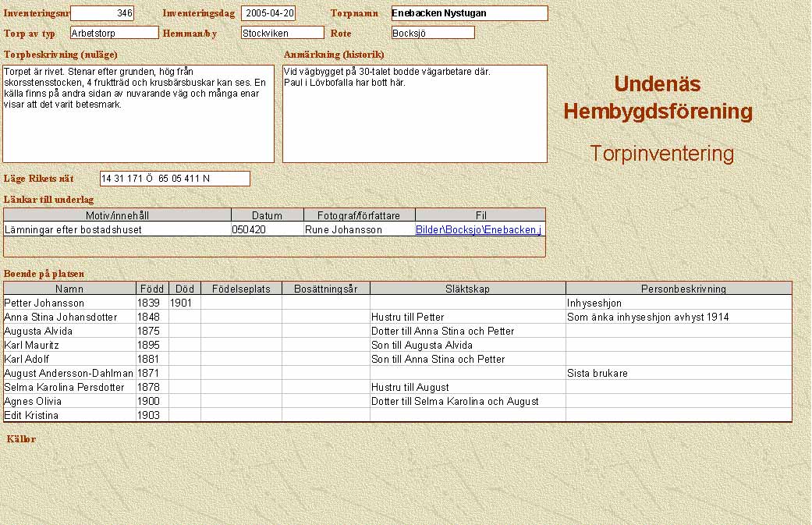Open the Bilder\Bocksjo\Enebacken file link

478,230
